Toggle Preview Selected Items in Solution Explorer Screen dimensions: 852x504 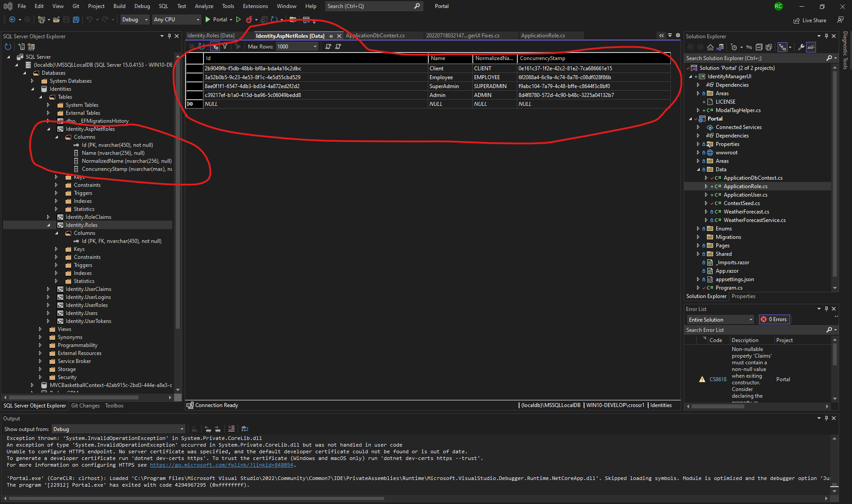click(811, 47)
